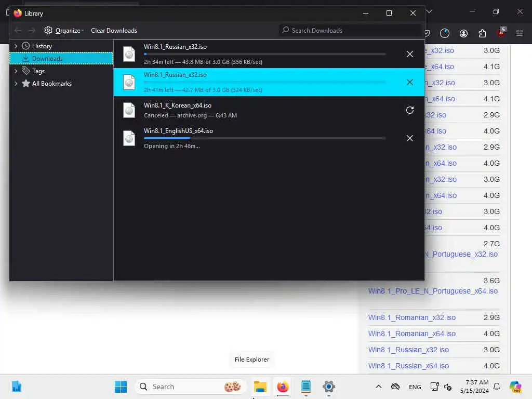
Task: Expand the All Bookmarks tree node
Action: tap(16, 84)
